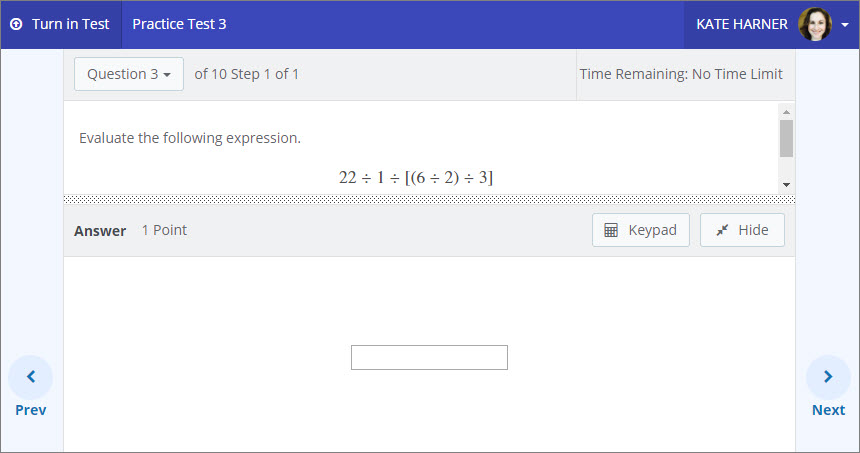
Task: Click the Next right chevron circle
Action: pyautogui.click(x=828, y=377)
